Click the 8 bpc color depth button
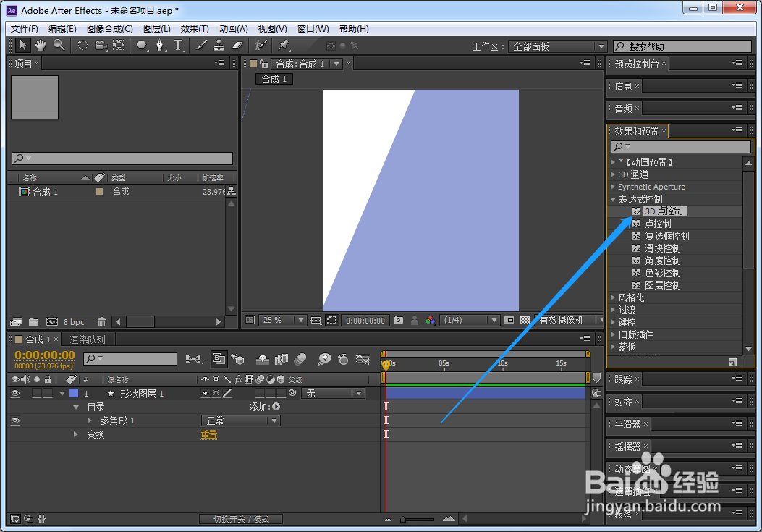This screenshot has width=762, height=532. pyautogui.click(x=74, y=322)
